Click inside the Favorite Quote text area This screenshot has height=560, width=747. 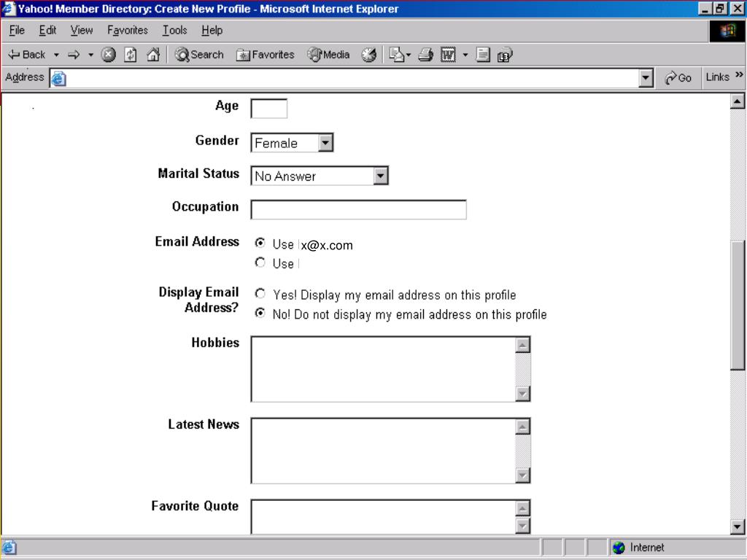click(384, 517)
